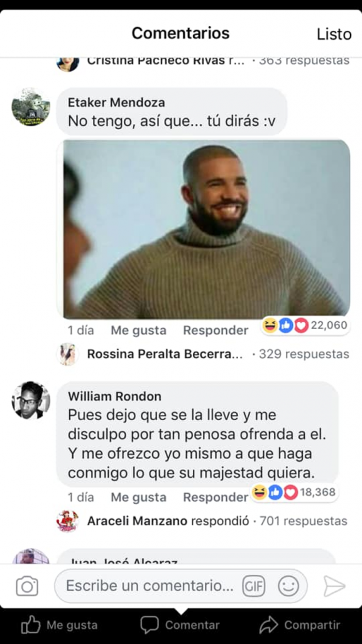
Task: Open the GIF picker
Action: pyautogui.click(x=253, y=586)
